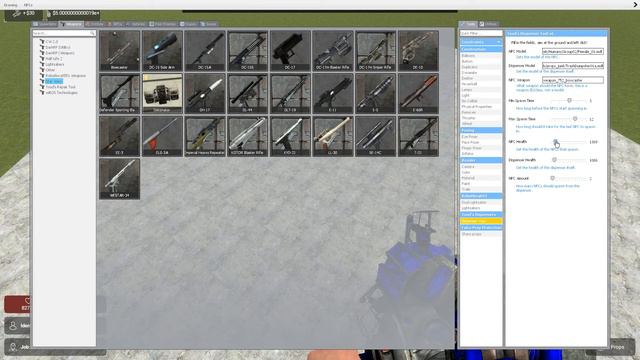Open the Lightsabers weapon category
Screen dimensions: 640x360
click(54, 64)
